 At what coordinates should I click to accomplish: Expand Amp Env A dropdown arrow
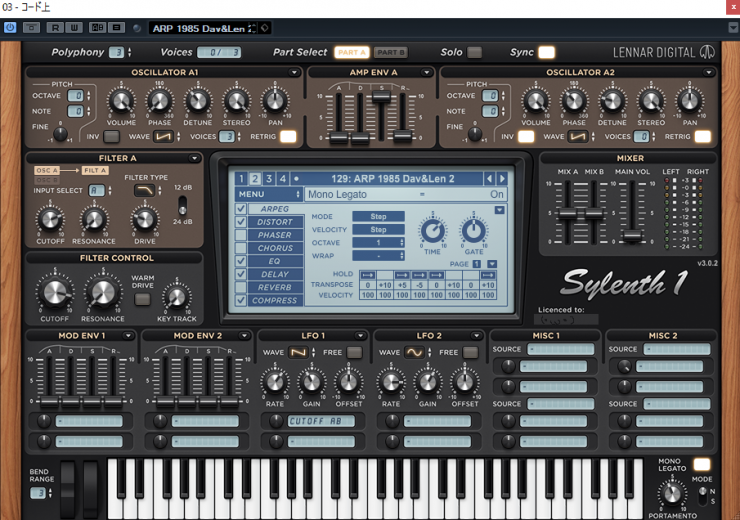[426, 72]
